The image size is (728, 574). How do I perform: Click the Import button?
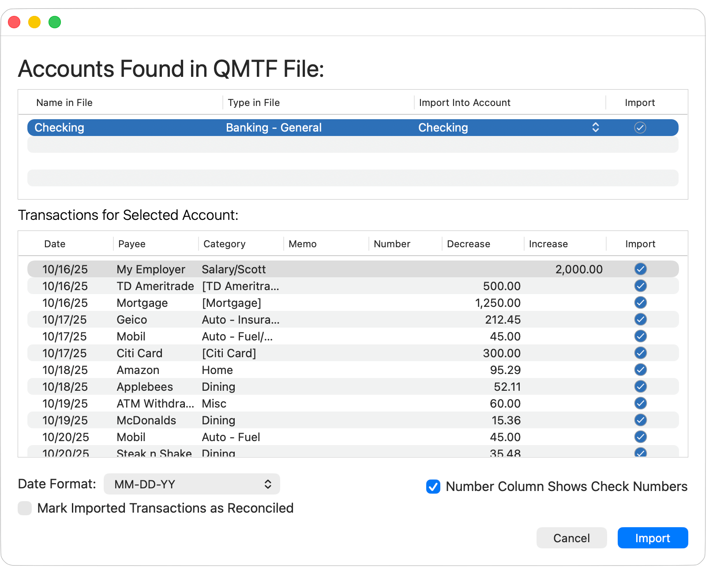(x=653, y=538)
